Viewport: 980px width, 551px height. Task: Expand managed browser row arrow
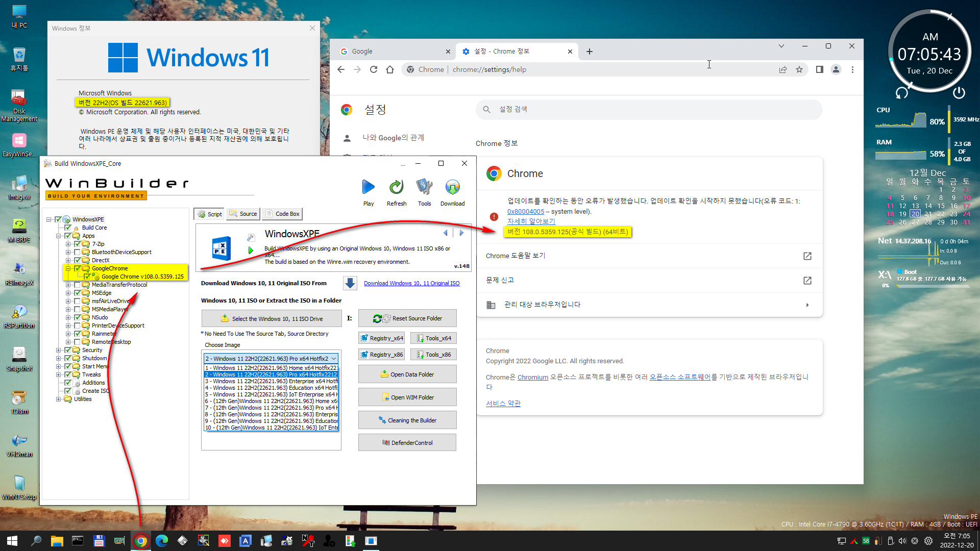pyautogui.click(x=807, y=305)
